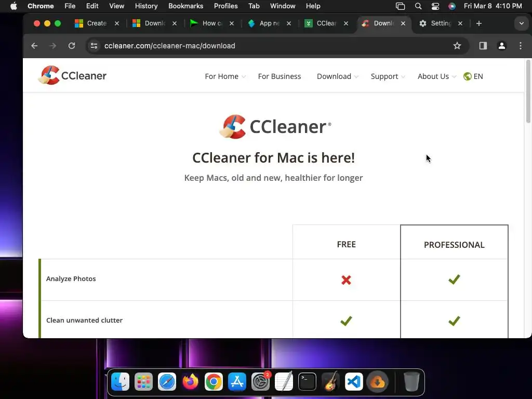Bookmark this page with star icon
This screenshot has width=532, height=399.
457,46
